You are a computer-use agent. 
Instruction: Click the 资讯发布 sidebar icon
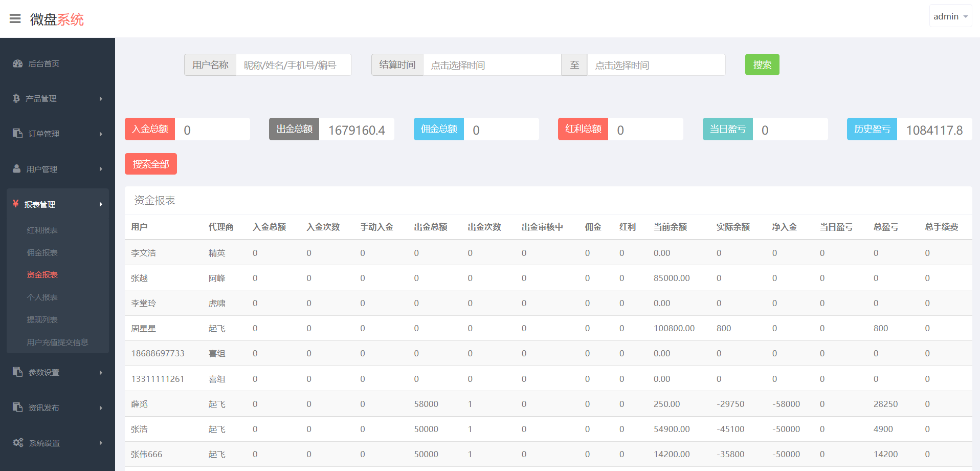click(18, 407)
